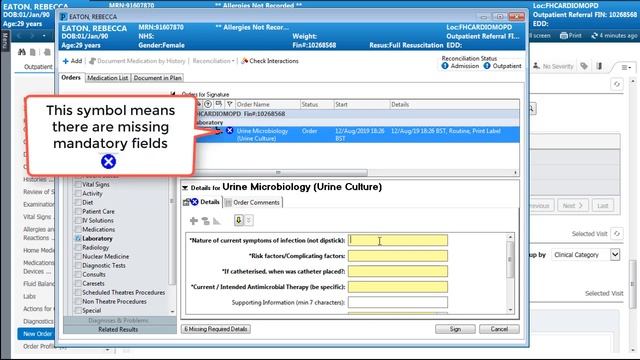Viewport: 640px width, 360px height.
Task: Switch to the Medication List tab
Action: (x=108, y=78)
